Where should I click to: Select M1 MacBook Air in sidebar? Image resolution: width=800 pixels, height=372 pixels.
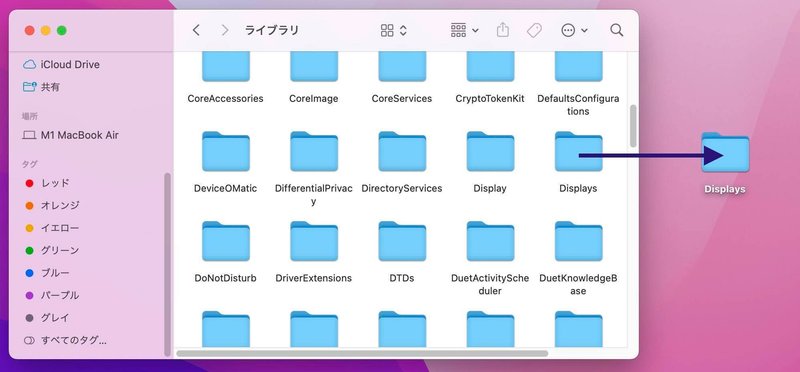71,135
